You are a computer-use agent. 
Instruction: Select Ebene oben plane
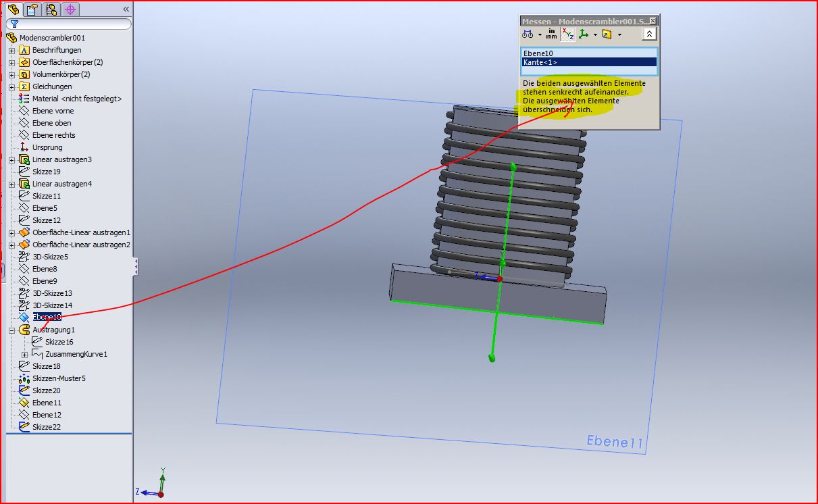coord(51,123)
